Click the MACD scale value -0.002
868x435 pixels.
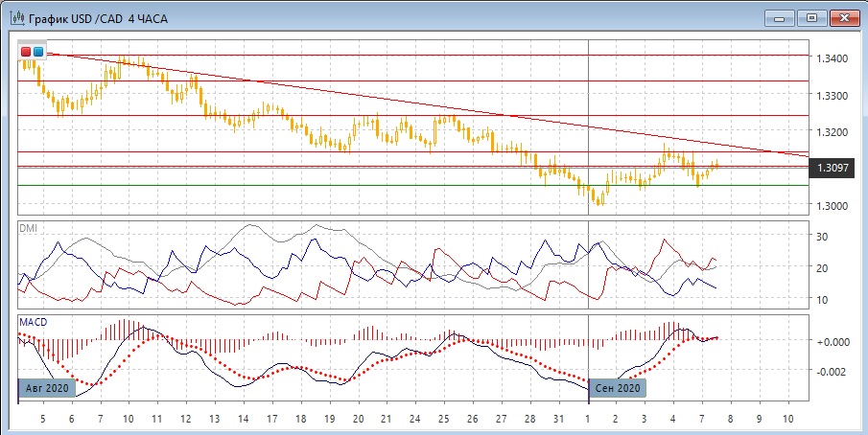[x=831, y=372]
